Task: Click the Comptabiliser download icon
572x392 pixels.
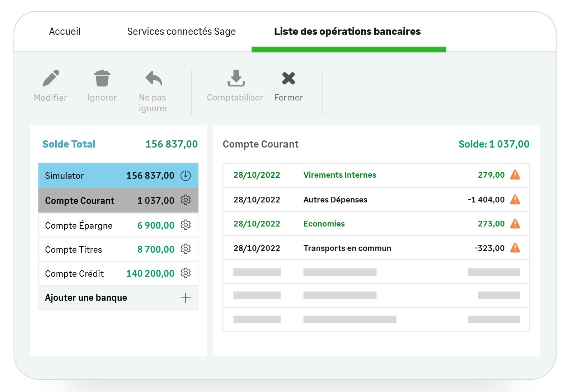Action: [x=236, y=78]
